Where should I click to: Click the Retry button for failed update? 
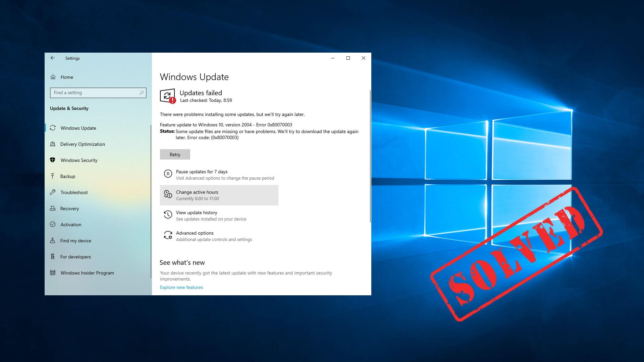pos(175,154)
